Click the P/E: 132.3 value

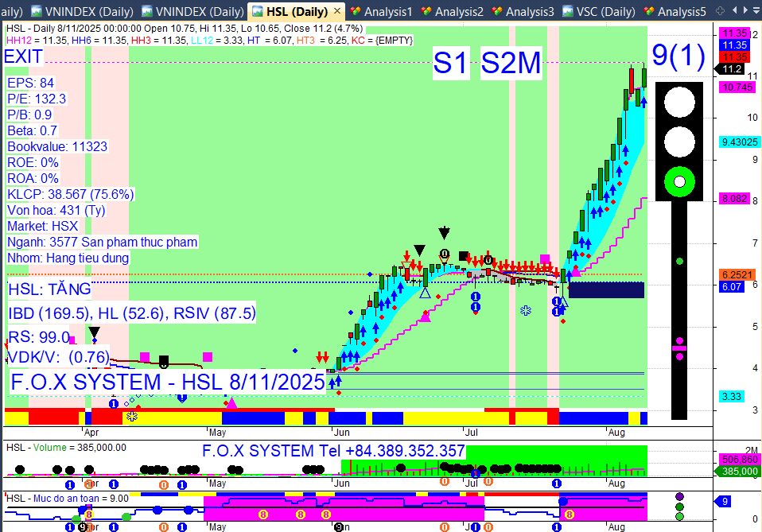37,99
